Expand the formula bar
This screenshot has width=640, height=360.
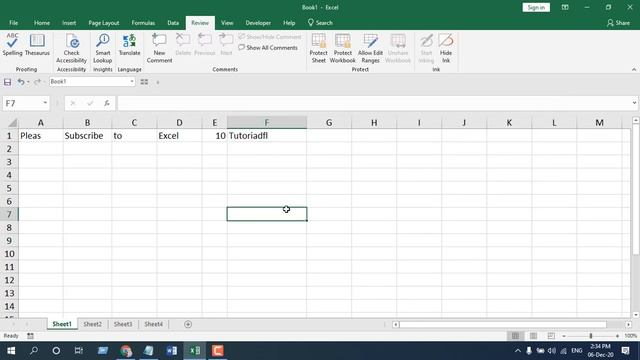click(x=634, y=103)
